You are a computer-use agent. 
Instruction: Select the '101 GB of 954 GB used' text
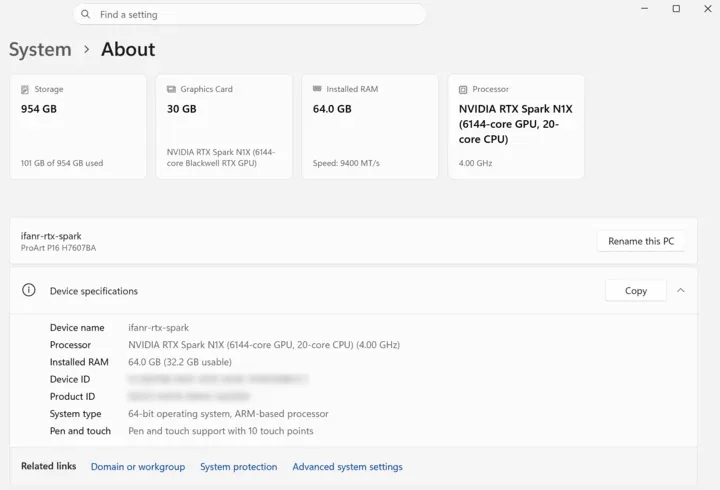[x=62, y=163]
